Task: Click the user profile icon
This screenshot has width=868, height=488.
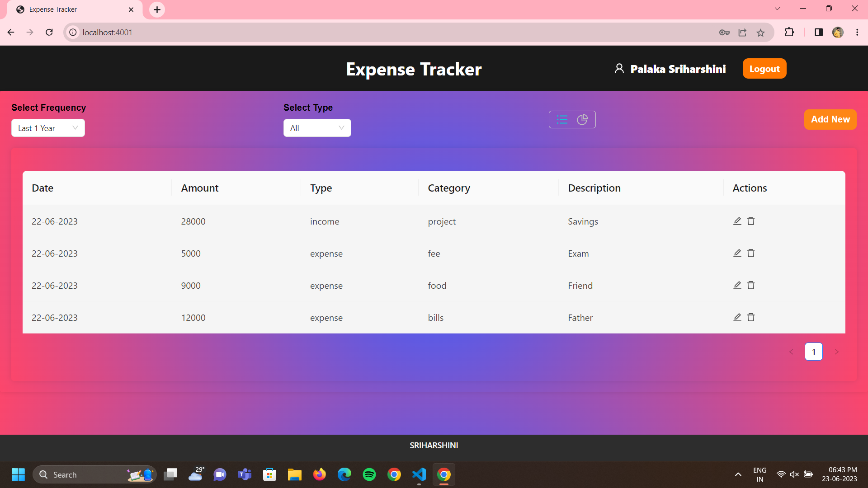Action: point(619,69)
